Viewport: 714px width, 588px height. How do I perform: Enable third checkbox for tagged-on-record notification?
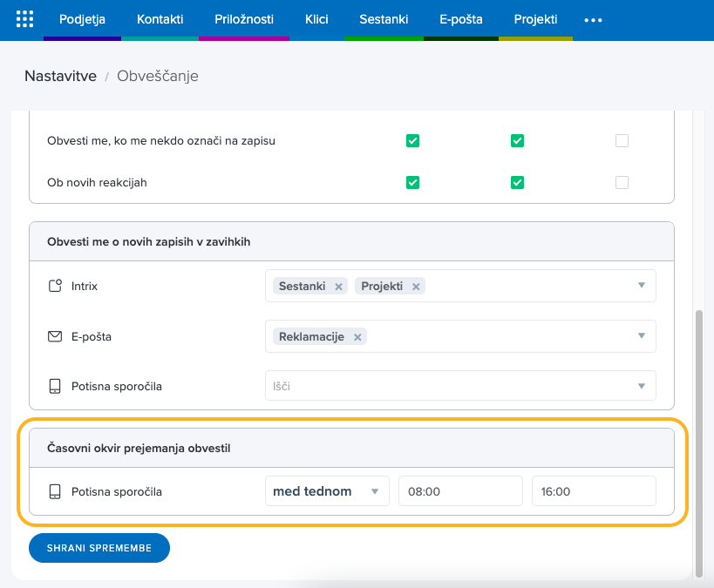pos(622,140)
